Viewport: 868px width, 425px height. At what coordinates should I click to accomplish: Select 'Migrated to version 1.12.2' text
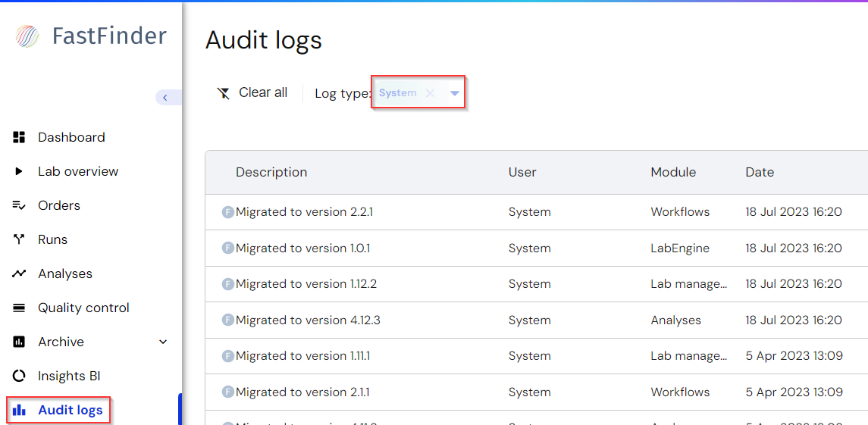click(306, 284)
